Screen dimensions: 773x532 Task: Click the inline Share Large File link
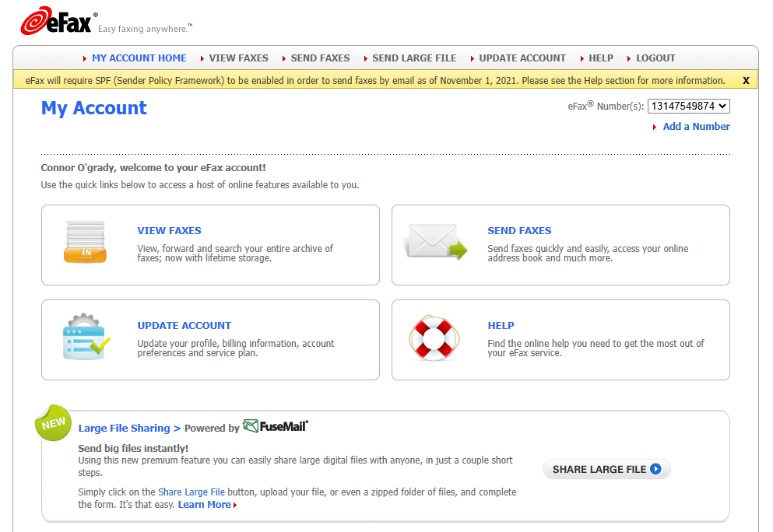coord(191,492)
